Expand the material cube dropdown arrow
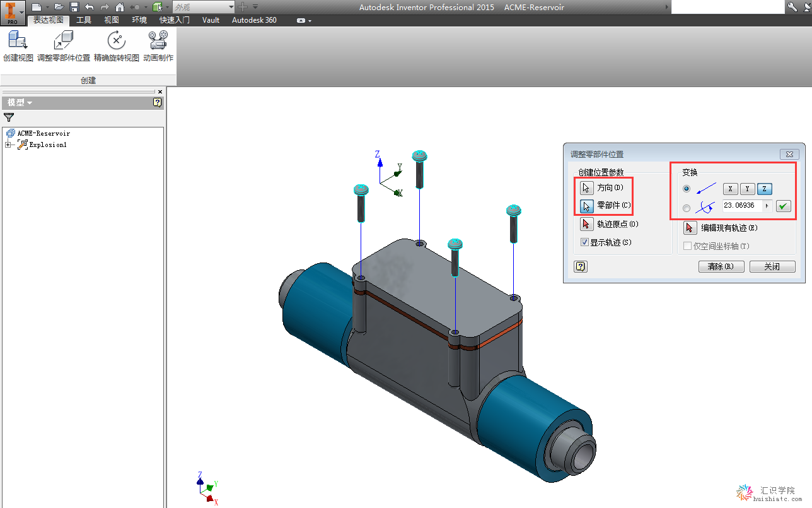The width and height of the screenshot is (812, 508). click(167, 8)
